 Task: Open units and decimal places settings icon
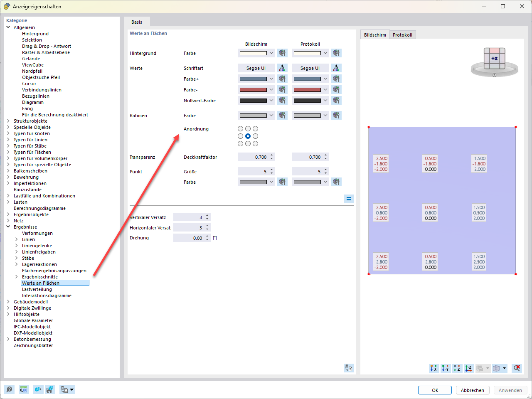(24, 390)
